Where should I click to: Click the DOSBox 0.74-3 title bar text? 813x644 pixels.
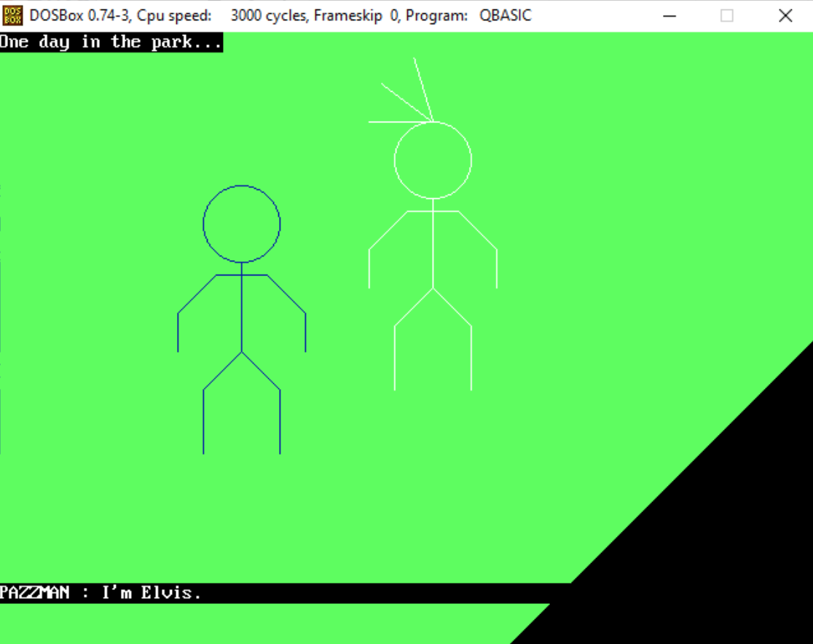click(x=280, y=15)
